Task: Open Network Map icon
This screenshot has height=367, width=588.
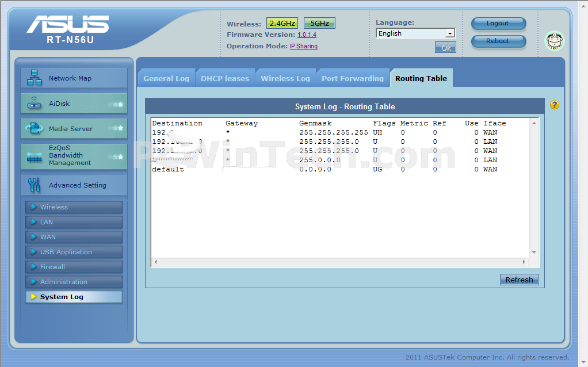Action: [35, 78]
